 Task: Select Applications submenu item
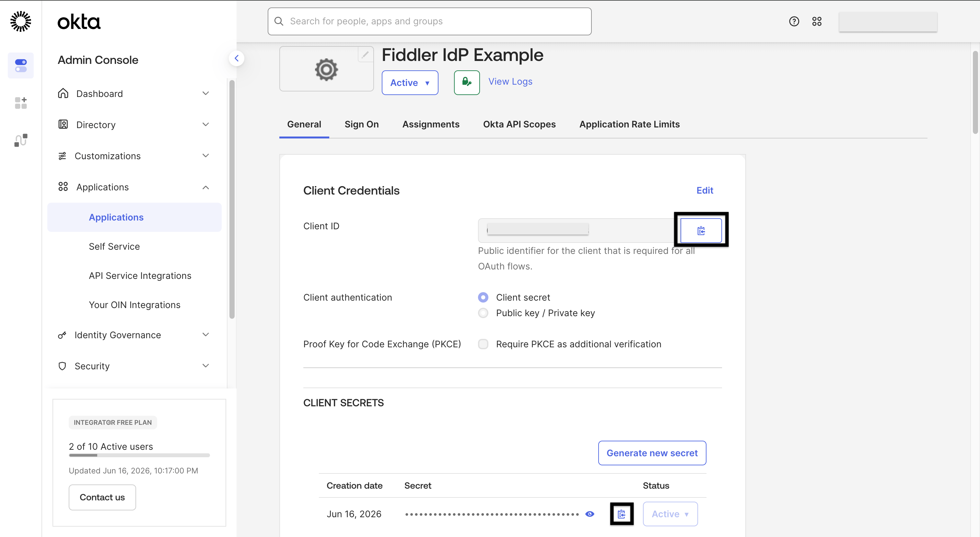(x=134, y=217)
